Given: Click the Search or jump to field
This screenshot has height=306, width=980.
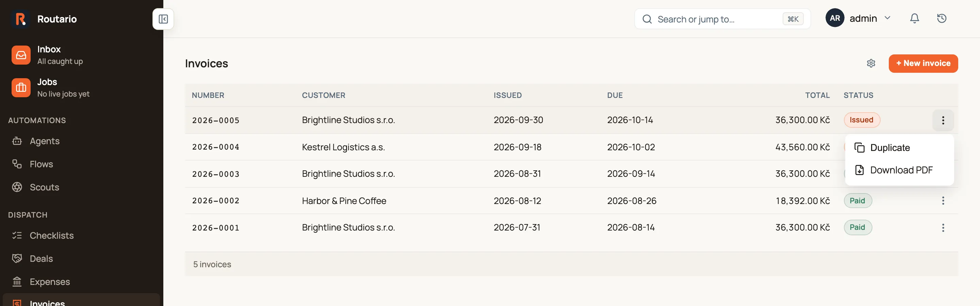Looking at the screenshot, I should [722, 19].
